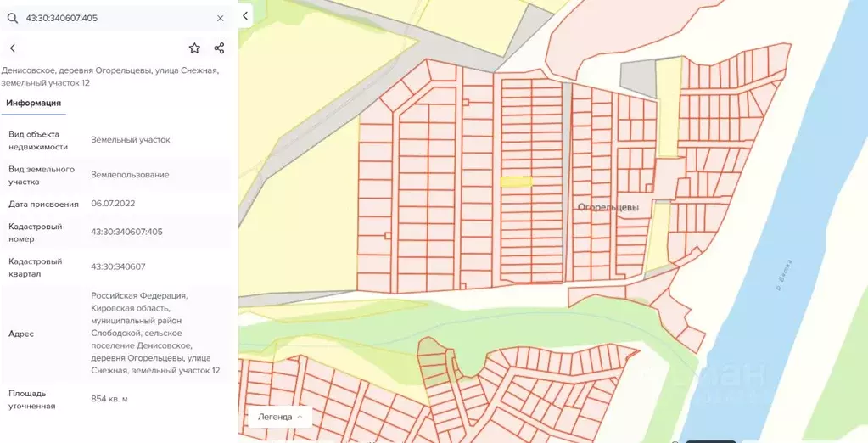
Task: Click the cadastral quarter value 43:30:340607
Action: 118,266
